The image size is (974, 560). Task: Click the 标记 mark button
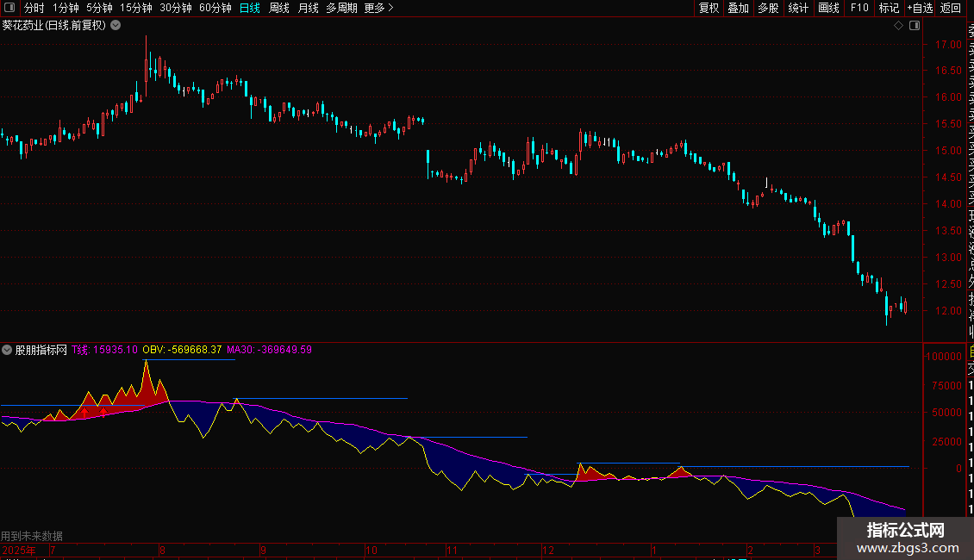[x=888, y=8]
